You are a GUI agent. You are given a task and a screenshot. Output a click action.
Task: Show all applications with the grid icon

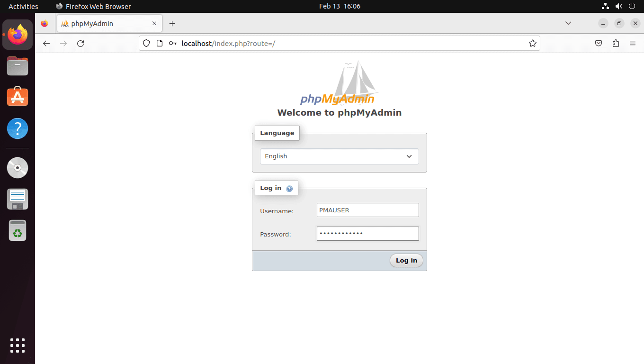(x=18, y=346)
